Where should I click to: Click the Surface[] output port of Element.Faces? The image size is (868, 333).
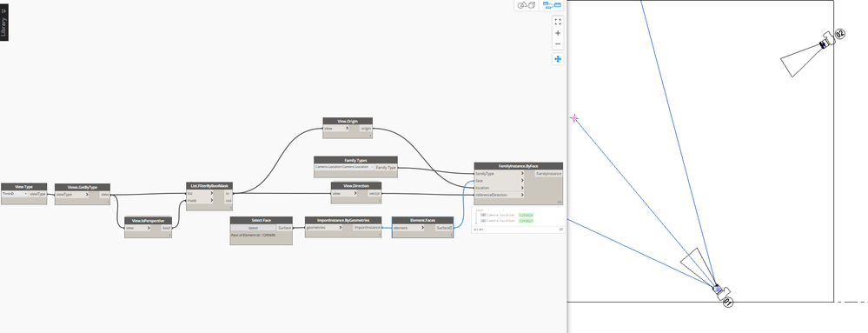pyautogui.click(x=444, y=228)
